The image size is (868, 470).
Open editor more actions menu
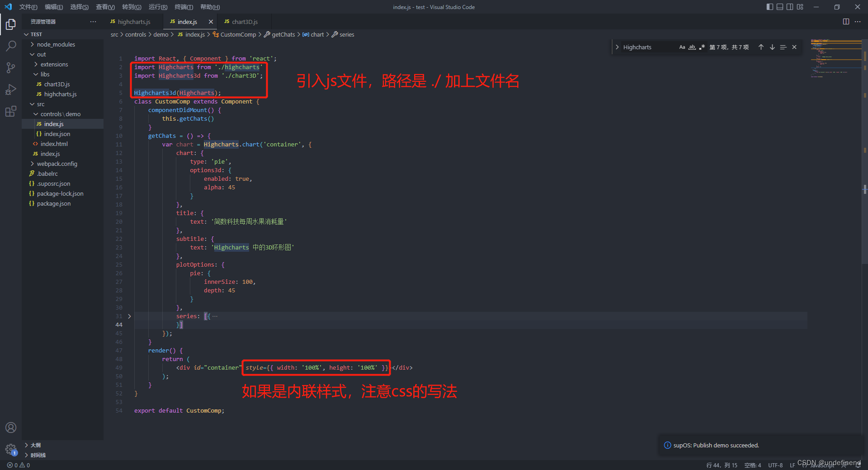[858, 22]
